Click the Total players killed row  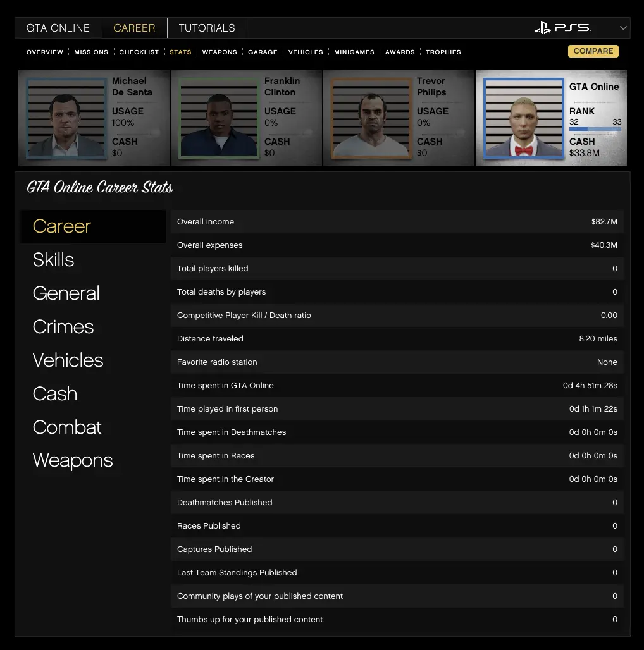tap(397, 269)
